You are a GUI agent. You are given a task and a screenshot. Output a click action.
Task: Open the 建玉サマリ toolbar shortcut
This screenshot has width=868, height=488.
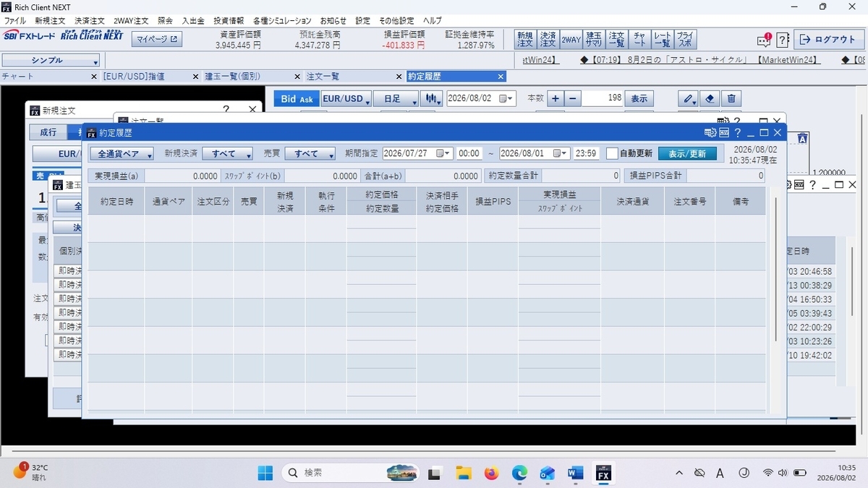pyautogui.click(x=594, y=39)
